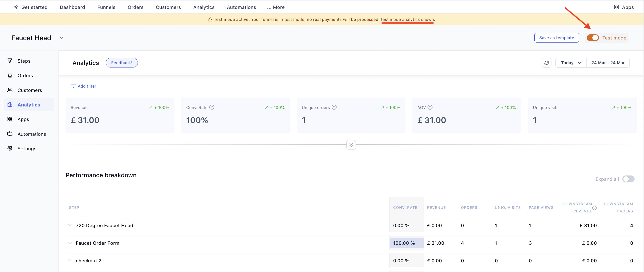Expand the 720 Degree Faucet Head row
Viewport: 644px width, 272px height.
tap(70, 225)
